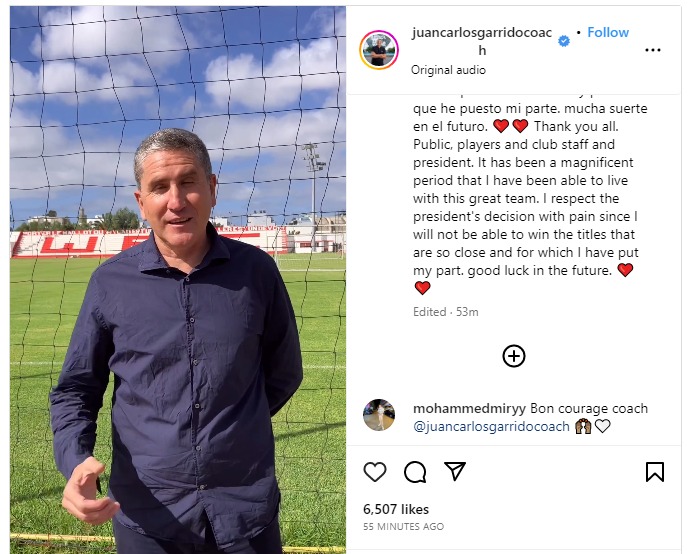
Task: Click the 55 MINUTES AGO timestamp
Action: pyautogui.click(x=403, y=526)
